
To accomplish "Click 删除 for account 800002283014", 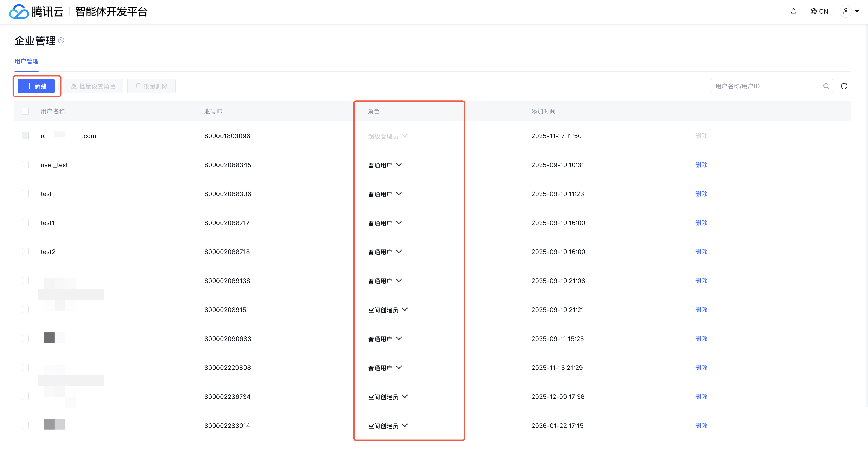I will point(701,426).
